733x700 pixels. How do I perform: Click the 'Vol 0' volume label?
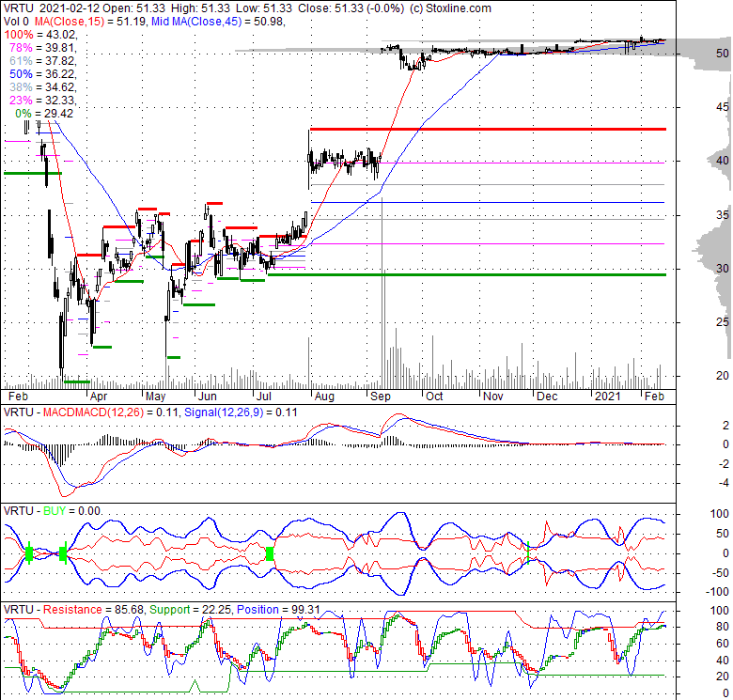[x=16, y=22]
